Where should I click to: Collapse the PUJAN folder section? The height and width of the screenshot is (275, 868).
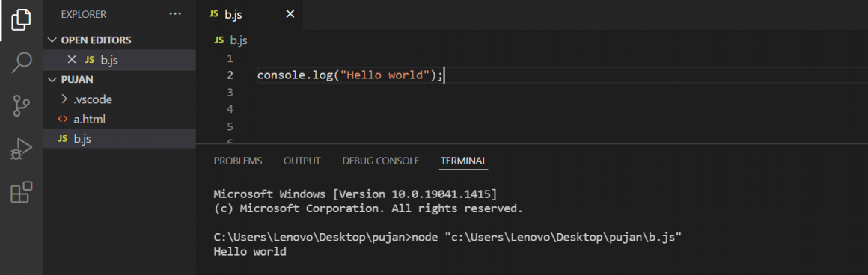click(x=52, y=80)
